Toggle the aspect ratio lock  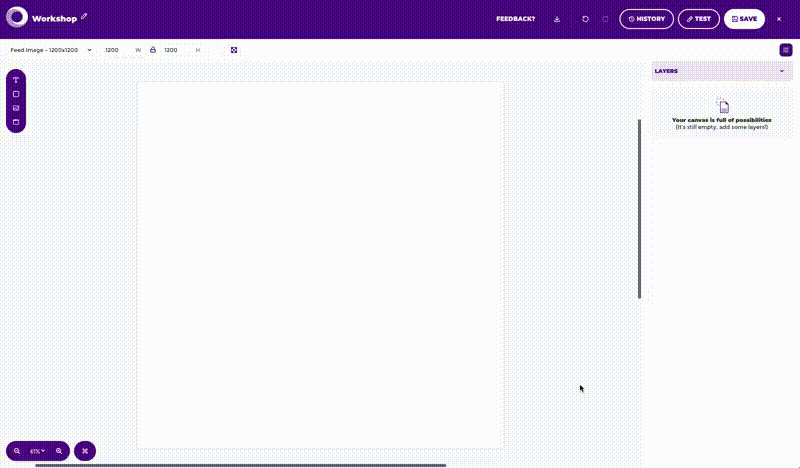coord(153,50)
